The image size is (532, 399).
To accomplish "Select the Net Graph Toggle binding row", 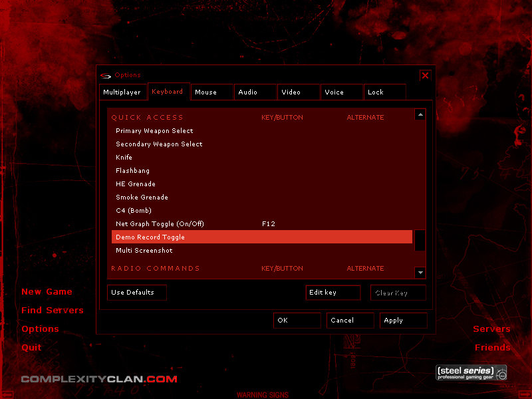I will pos(262,224).
